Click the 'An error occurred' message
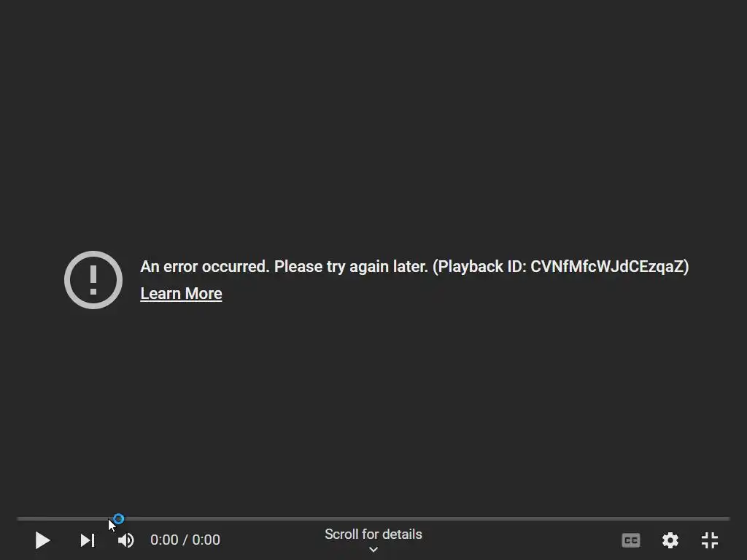 205,267
